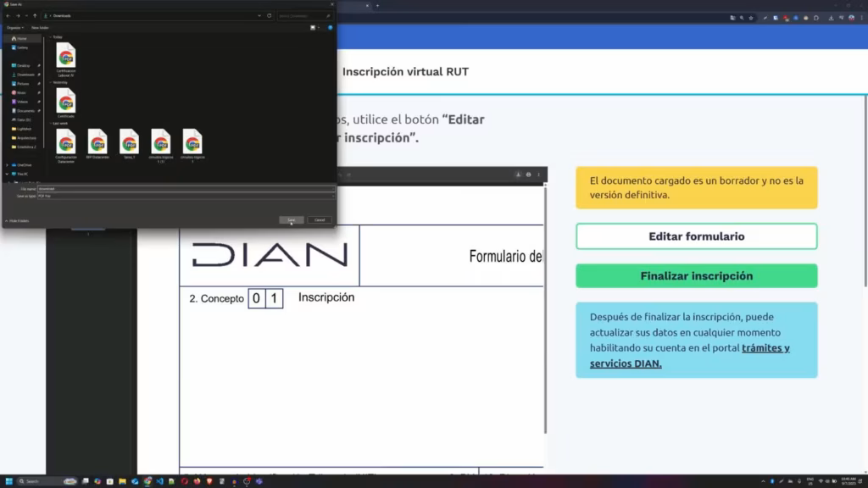This screenshot has height=488, width=868.
Task: Expand the address bar path history dropdown
Action: [259, 15]
